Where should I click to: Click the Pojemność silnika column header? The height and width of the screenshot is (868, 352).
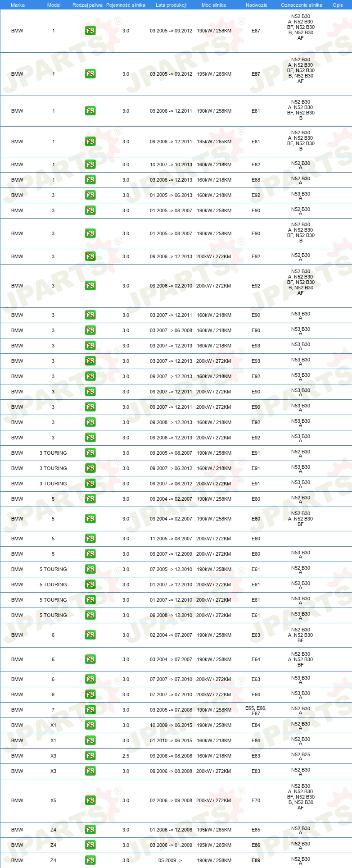tap(126, 5)
